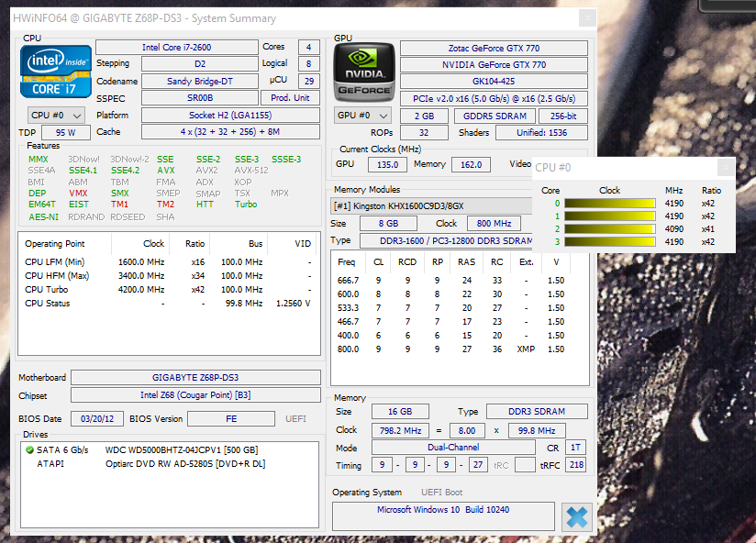Click Core 1 clock bar
The image size is (756, 543).
[x=609, y=216]
